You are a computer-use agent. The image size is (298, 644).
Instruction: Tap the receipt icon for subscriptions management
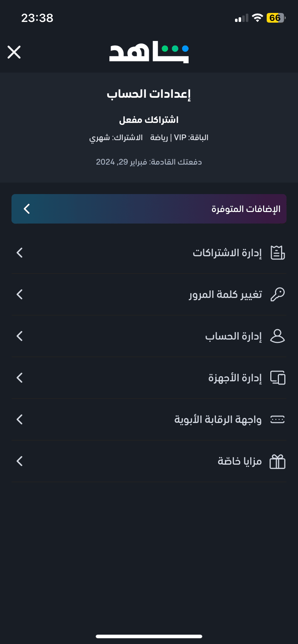pyautogui.click(x=277, y=253)
